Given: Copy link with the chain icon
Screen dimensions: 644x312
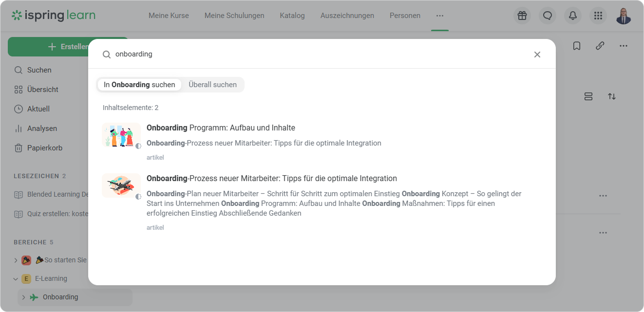Looking at the screenshot, I should (600, 46).
